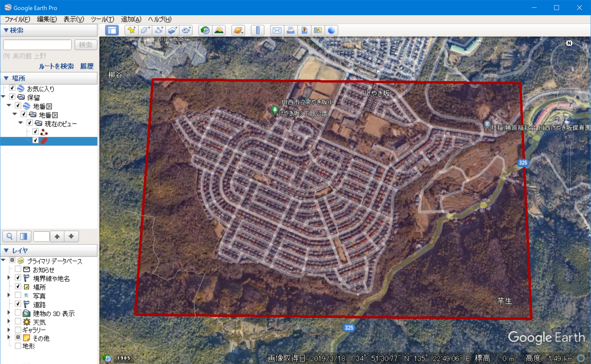Screen dimensions: 591x364
Task: Click the ルートを検索 link
Action: coord(56,66)
